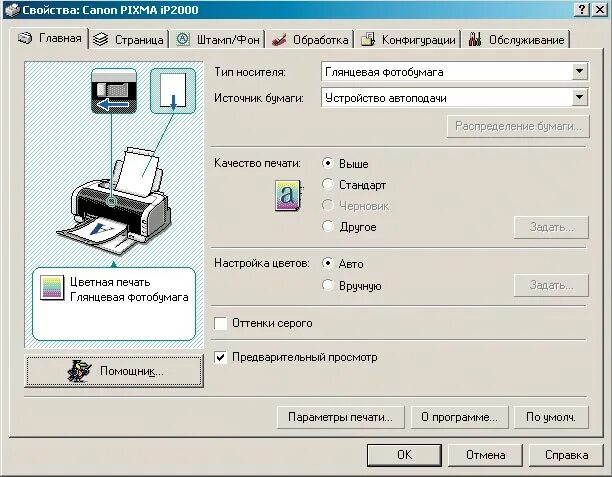Viewport: 612px width, 477px height.
Task: Click the color print swatch icon in the info box
Action: pos(52,288)
